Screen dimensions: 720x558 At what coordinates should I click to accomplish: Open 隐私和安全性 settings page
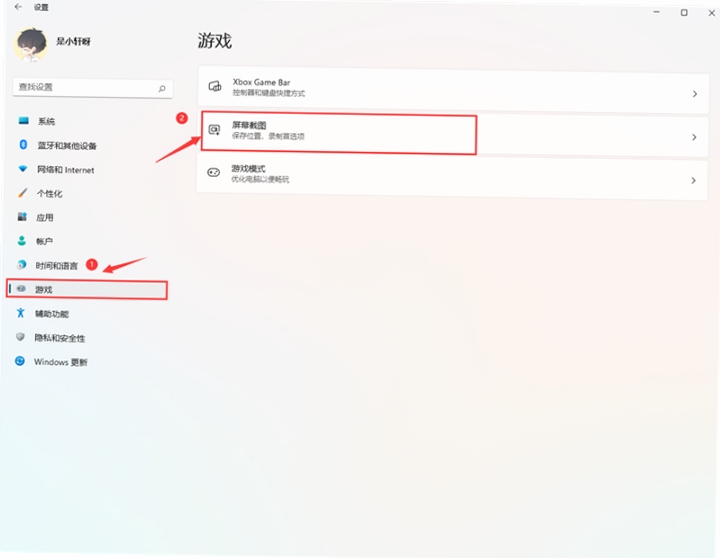(x=60, y=338)
